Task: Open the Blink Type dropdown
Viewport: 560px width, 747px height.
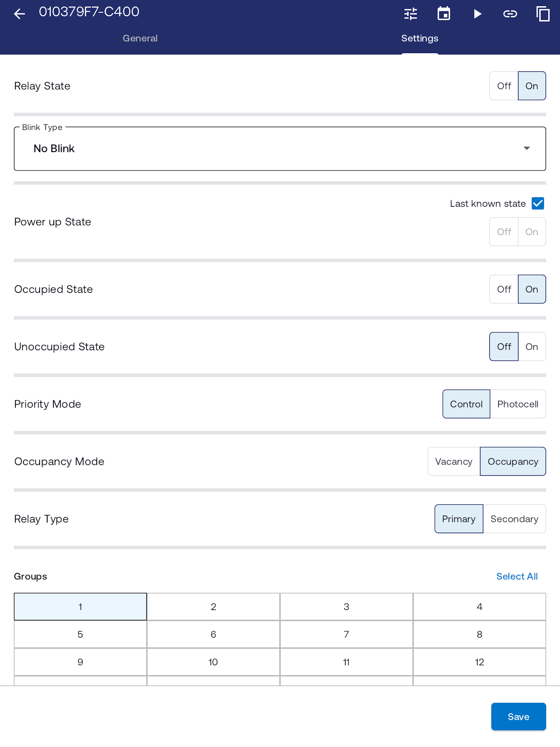Action: pos(280,148)
